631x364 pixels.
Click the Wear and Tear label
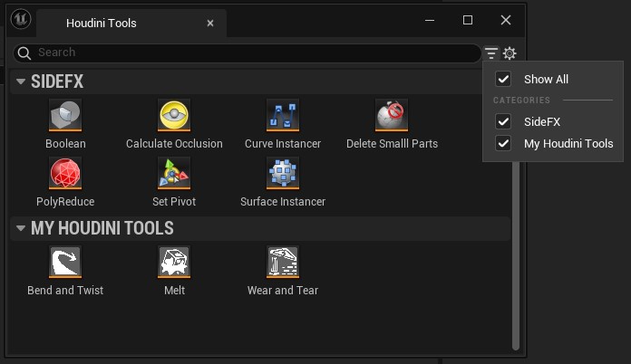283,291
